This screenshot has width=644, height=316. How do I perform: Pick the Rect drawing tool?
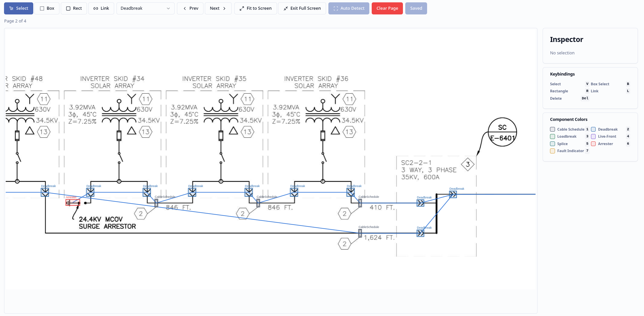pyautogui.click(x=74, y=8)
